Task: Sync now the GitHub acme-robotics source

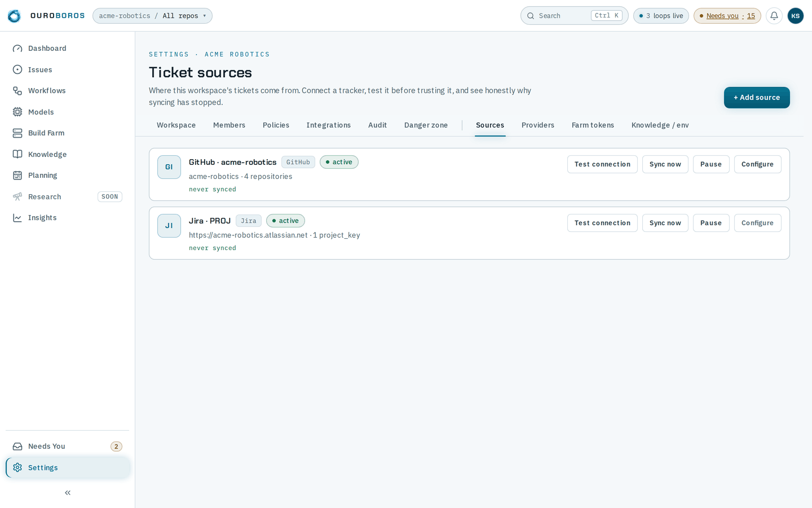Action: pos(665,164)
